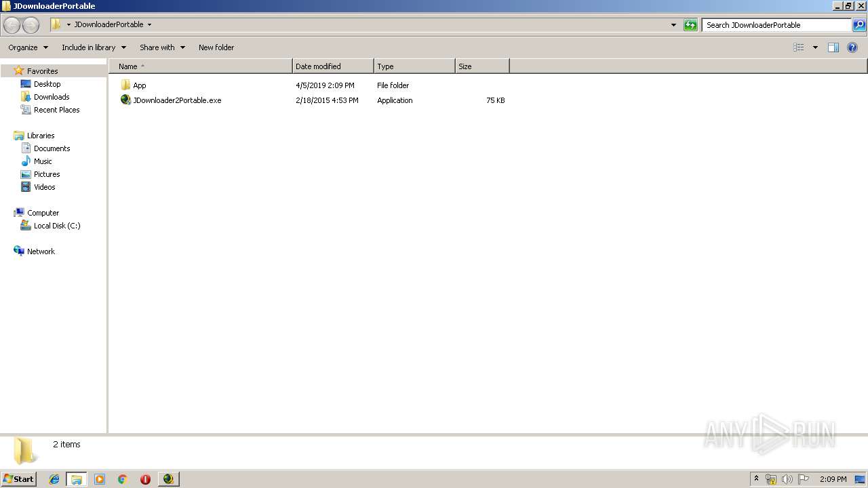Click the search magnifier icon
This screenshot has width=868, height=488.
(x=859, y=25)
